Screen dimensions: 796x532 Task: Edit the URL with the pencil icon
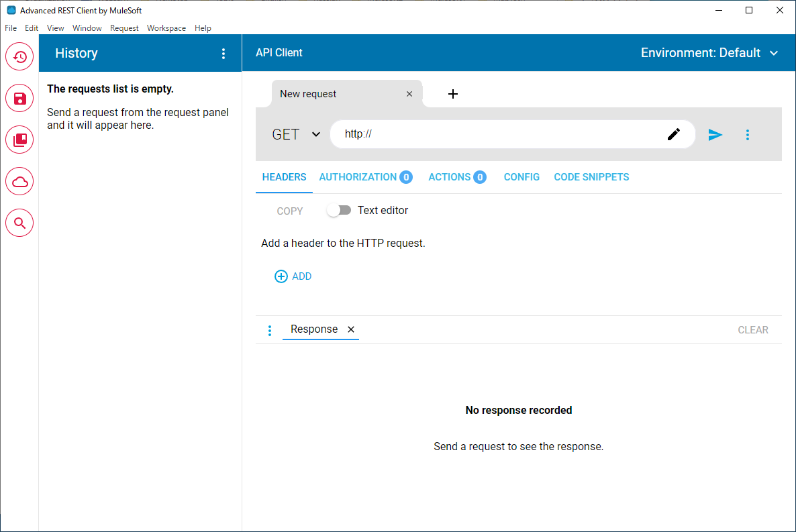[x=674, y=134]
